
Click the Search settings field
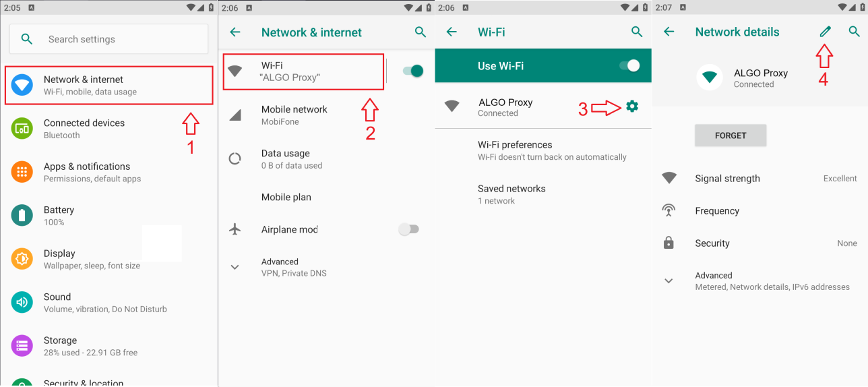coord(108,39)
